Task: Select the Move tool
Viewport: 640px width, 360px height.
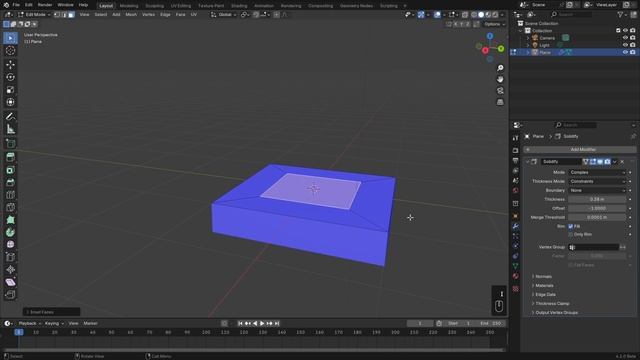Action: click(x=10, y=64)
